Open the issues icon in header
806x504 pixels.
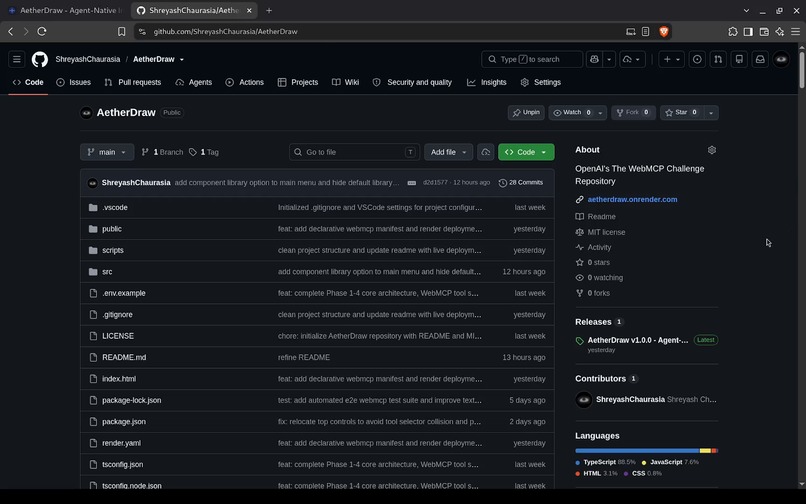(x=697, y=59)
